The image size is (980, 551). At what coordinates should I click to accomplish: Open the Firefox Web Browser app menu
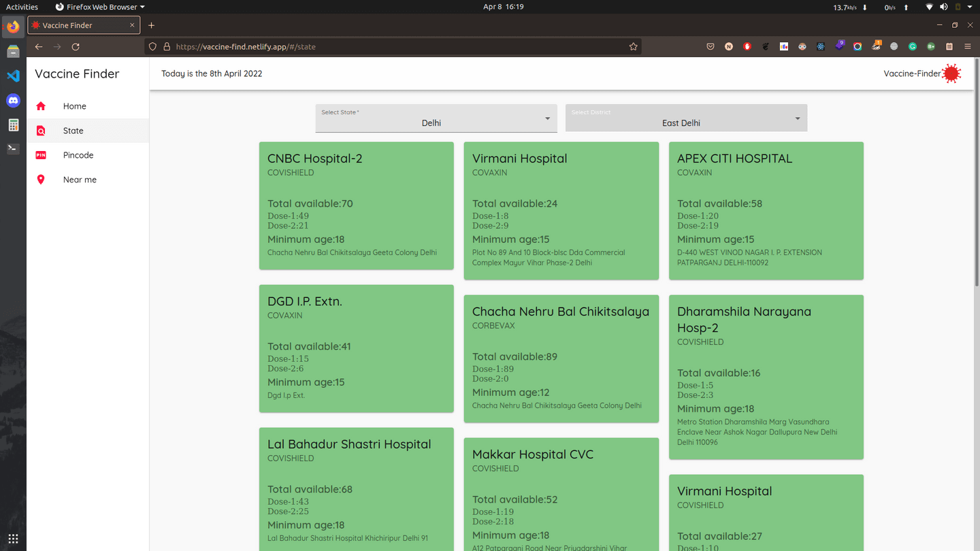point(100,7)
